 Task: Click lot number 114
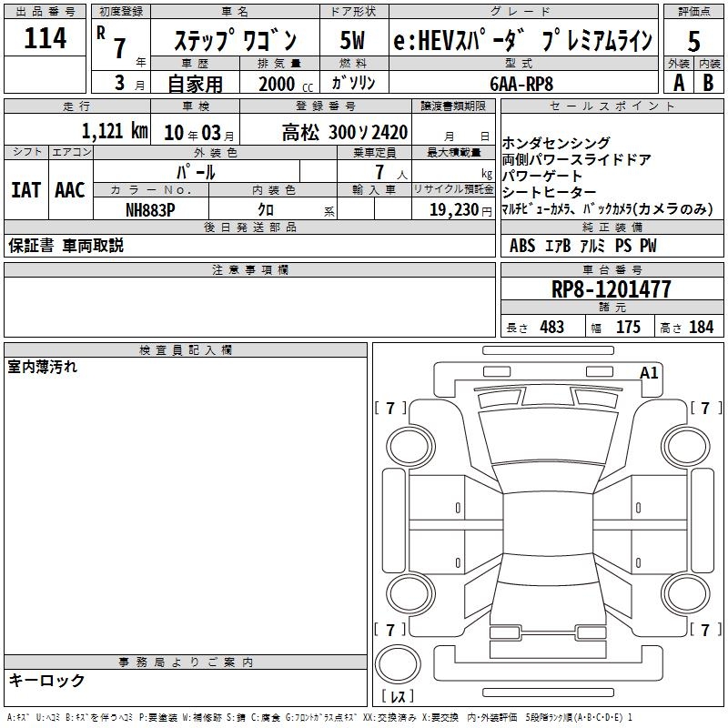(45, 38)
